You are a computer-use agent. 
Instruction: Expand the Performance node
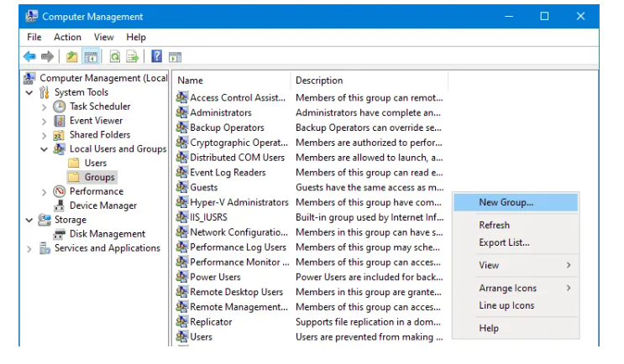pos(44,192)
